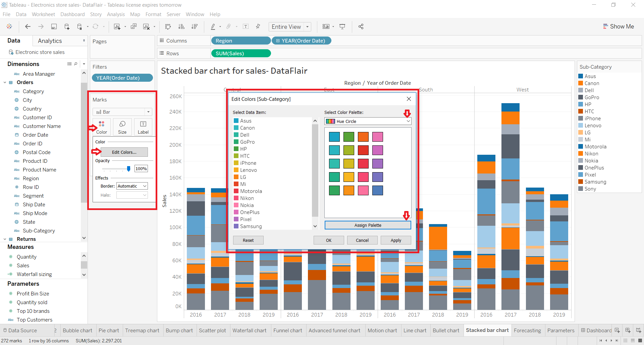Create a New Worksheet from the bottom bar
Viewport: 644px width, 345px height.
[x=617, y=330]
